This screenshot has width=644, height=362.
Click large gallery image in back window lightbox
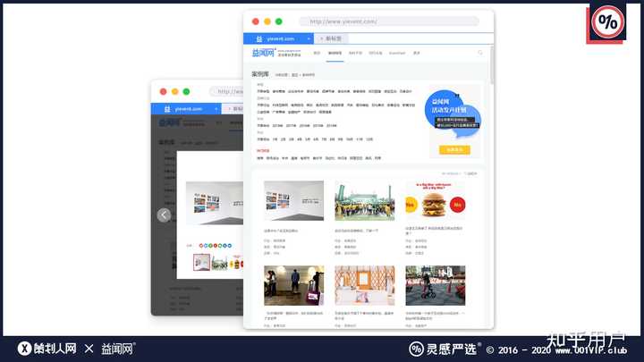pyautogui.click(x=215, y=203)
